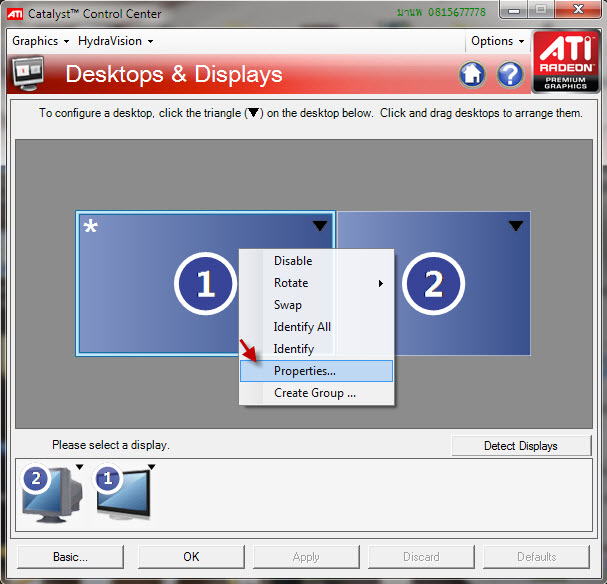607x584 pixels.
Task: Click the ATI icon in the title bar
Action: [15, 14]
